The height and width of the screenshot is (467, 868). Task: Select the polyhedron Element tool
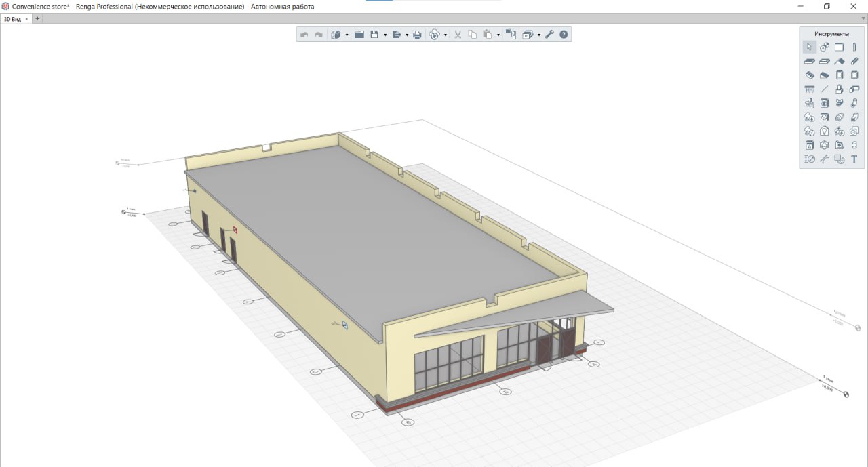(x=824, y=145)
